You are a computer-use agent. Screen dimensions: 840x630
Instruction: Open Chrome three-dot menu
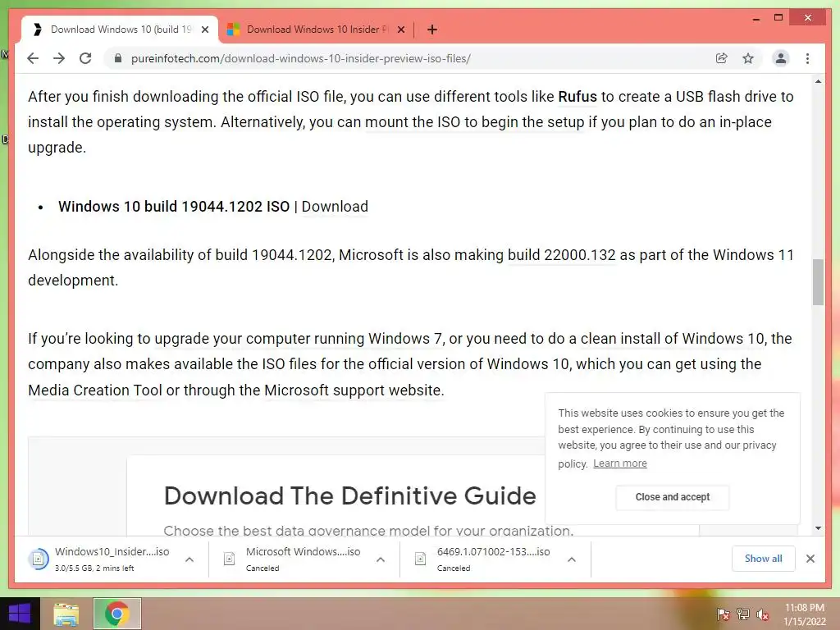click(807, 58)
